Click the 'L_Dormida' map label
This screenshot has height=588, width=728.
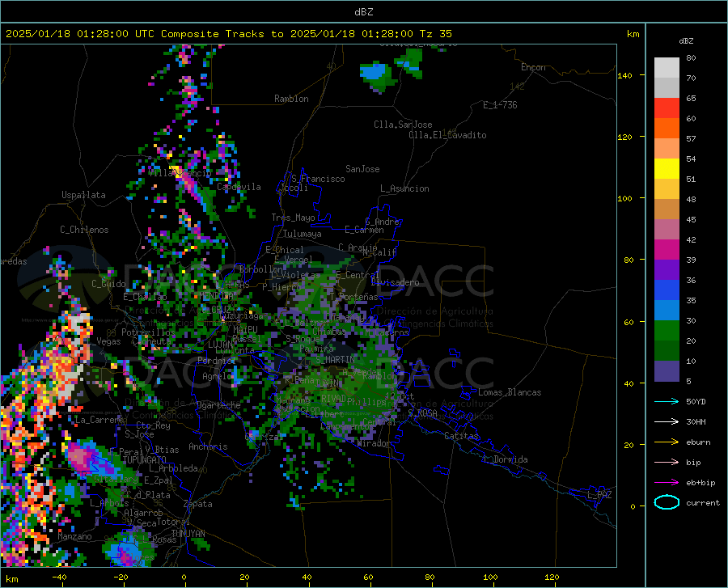click(506, 459)
